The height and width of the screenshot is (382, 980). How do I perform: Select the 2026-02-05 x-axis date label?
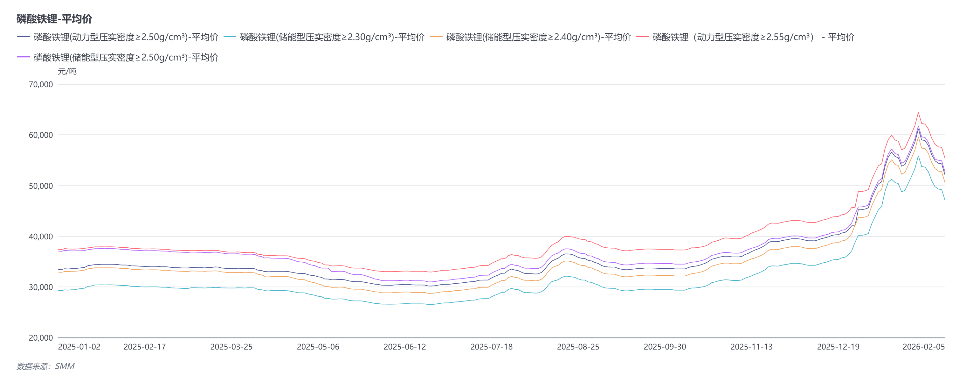923,347
